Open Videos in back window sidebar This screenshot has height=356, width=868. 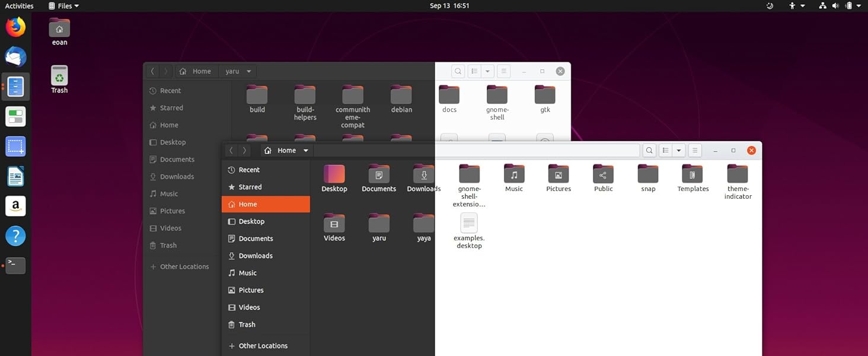tap(183, 228)
